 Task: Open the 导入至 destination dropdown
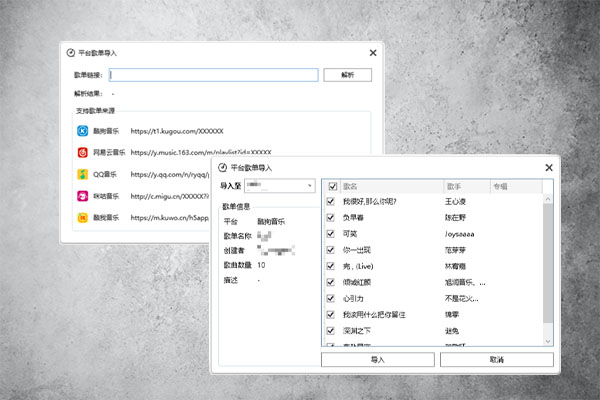[280, 186]
